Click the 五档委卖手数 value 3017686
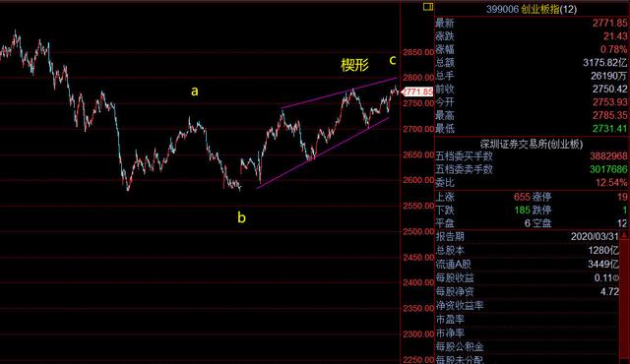 tap(608, 169)
